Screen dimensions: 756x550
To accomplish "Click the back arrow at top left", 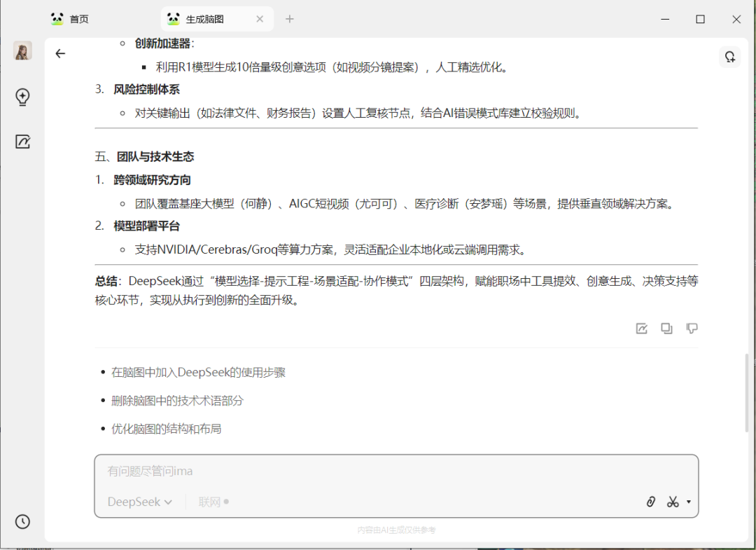I will click(x=60, y=53).
